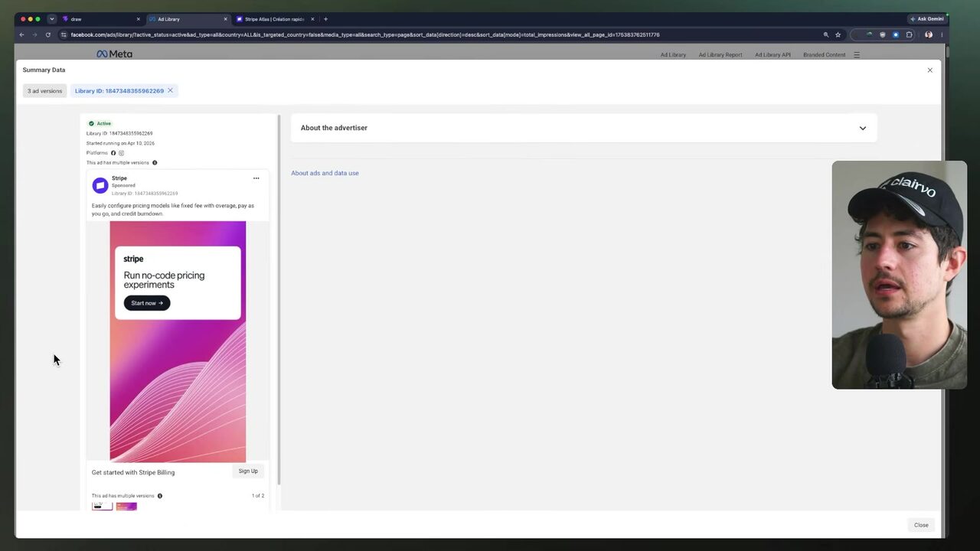Click 'Started running on Apr 10, 2026' text
Viewport: 980px width, 551px height.
click(120, 143)
